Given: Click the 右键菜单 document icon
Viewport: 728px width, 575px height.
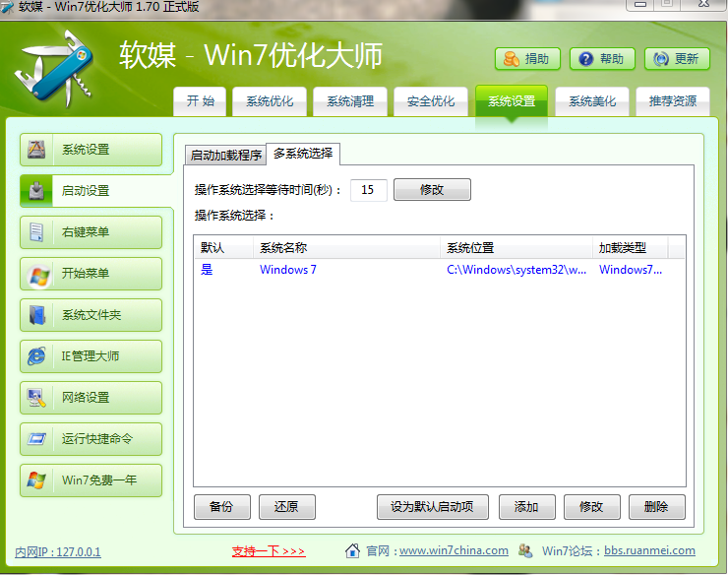Looking at the screenshot, I should 36,232.
